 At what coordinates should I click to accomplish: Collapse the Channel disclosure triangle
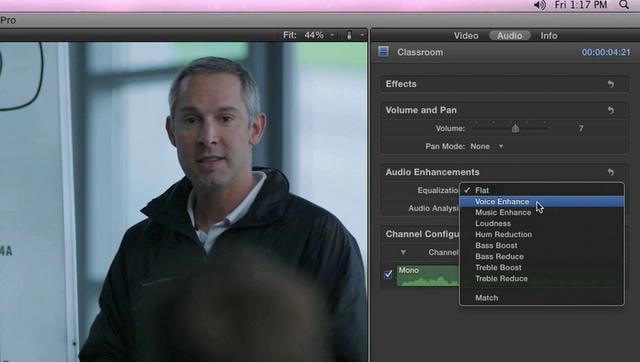[x=403, y=253]
